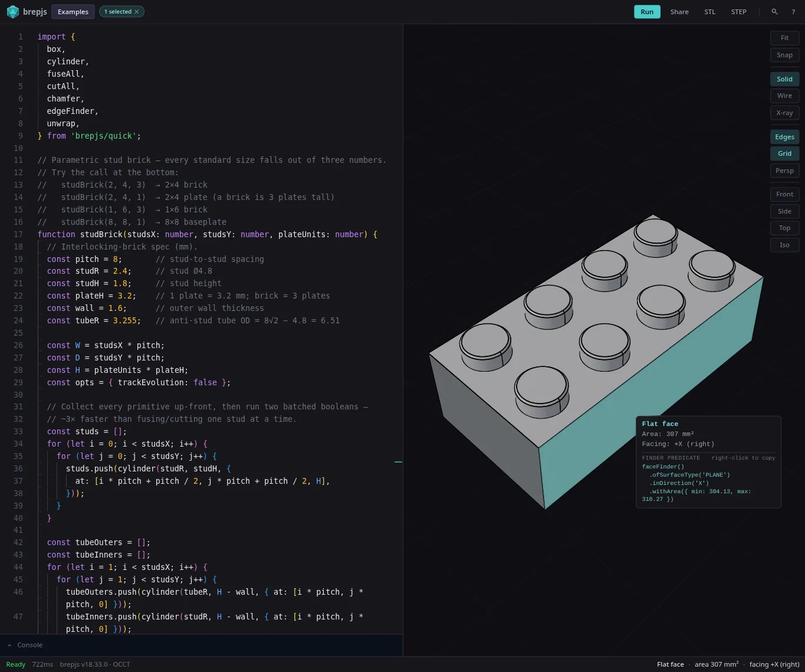Viewport: 805px width, 672px height.
Task: Clear the '1 selected' chip with its X
Action: coord(137,12)
